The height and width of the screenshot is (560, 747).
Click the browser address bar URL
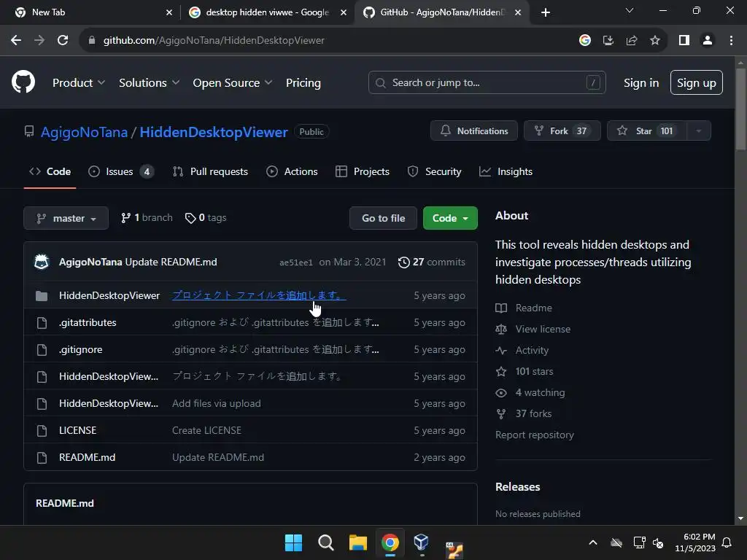214,41
